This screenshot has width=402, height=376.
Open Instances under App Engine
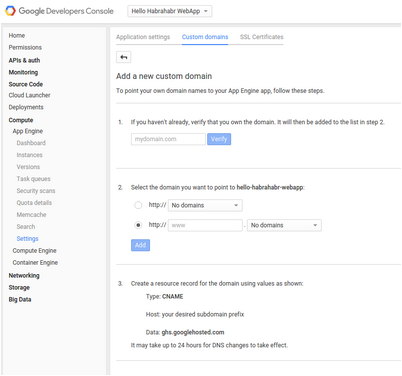pyautogui.click(x=29, y=155)
